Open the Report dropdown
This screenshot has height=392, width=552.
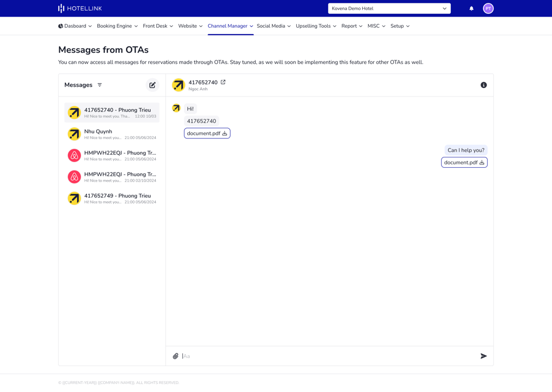[352, 26]
